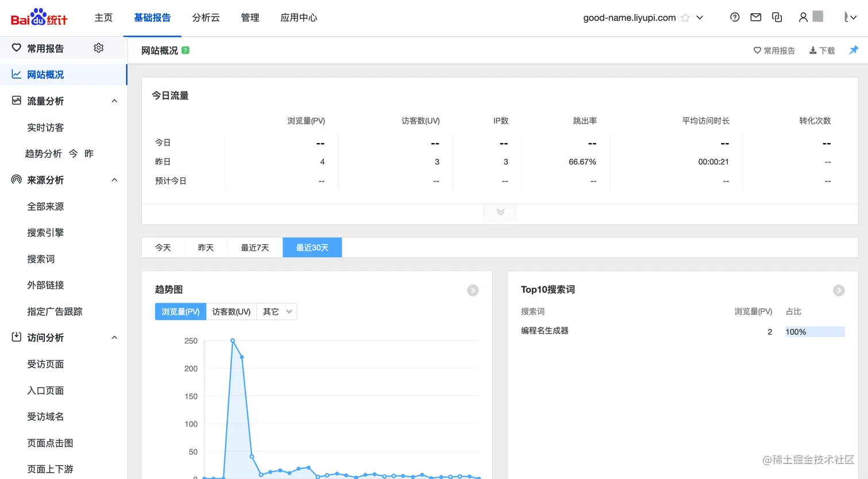Open the 管理 navigation tab
The image size is (868, 479).
coord(250,17)
